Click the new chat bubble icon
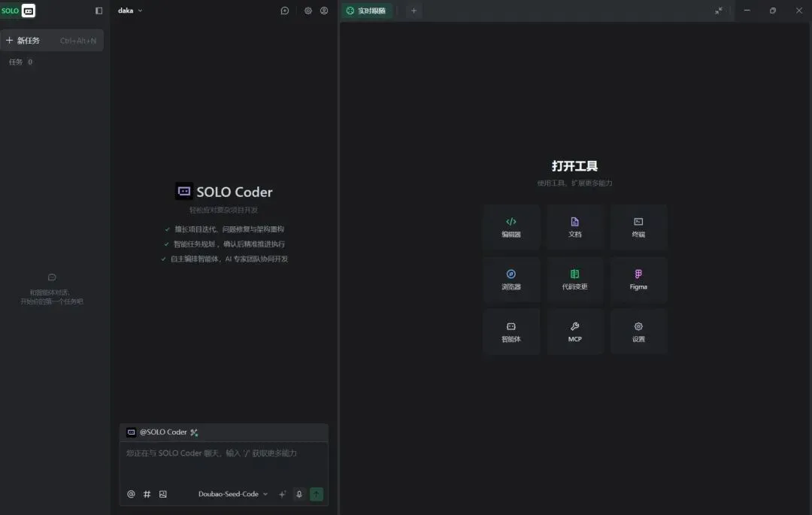The image size is (812, 515). click(285, 11)
